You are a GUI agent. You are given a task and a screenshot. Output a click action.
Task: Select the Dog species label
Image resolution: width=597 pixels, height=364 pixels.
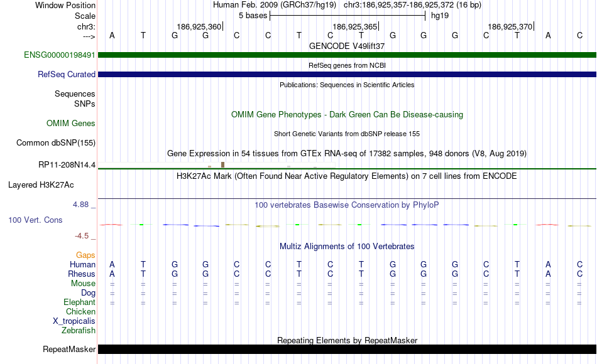(89, 293)
